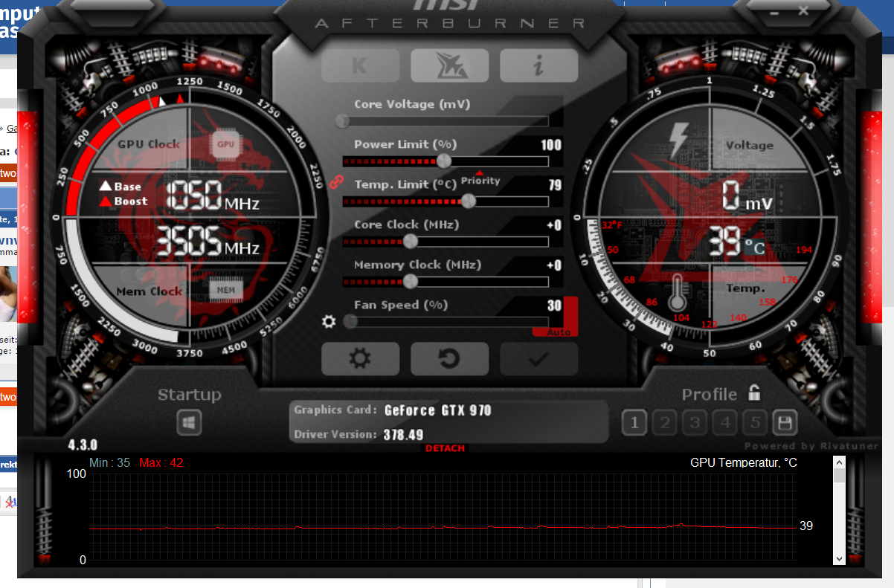Click the GPU Temperatur, °C graph label

click(744, 462)
